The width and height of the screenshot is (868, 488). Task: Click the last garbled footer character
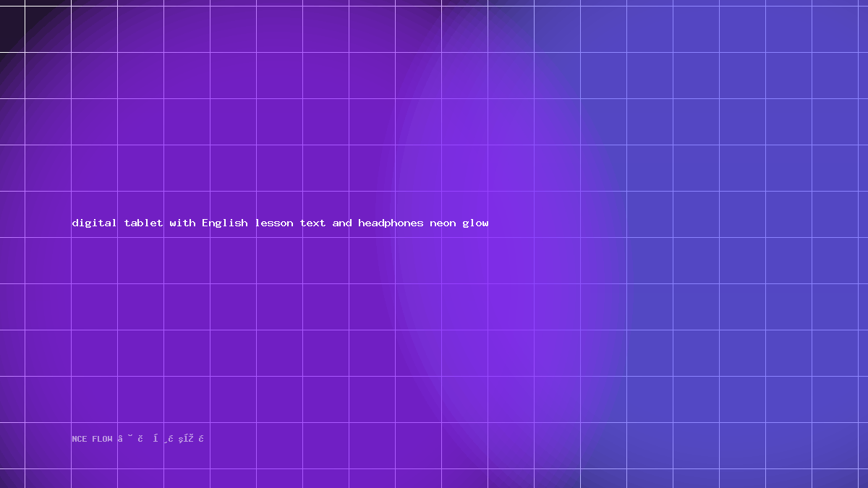(201, 439)
